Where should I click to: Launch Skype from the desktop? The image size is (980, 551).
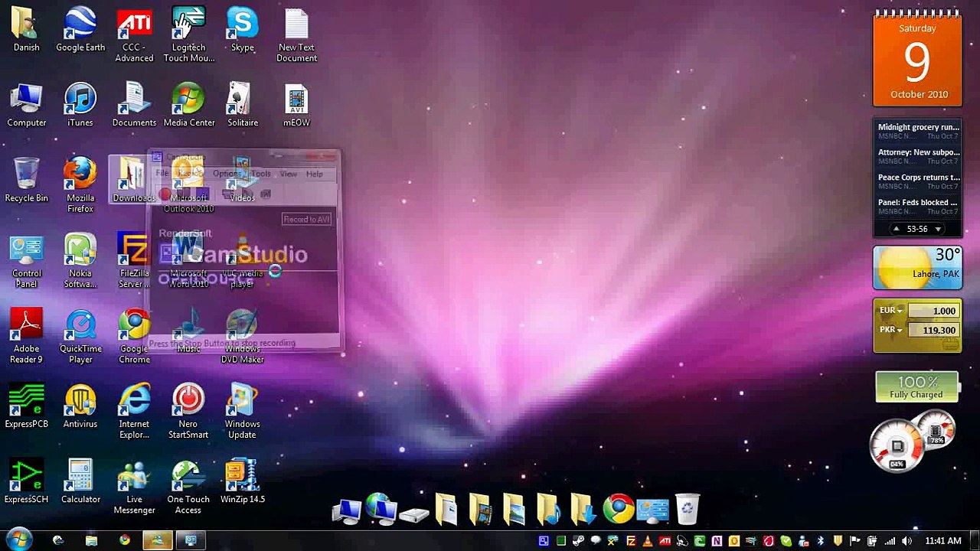pyautogui.click(x=242, y=31)
